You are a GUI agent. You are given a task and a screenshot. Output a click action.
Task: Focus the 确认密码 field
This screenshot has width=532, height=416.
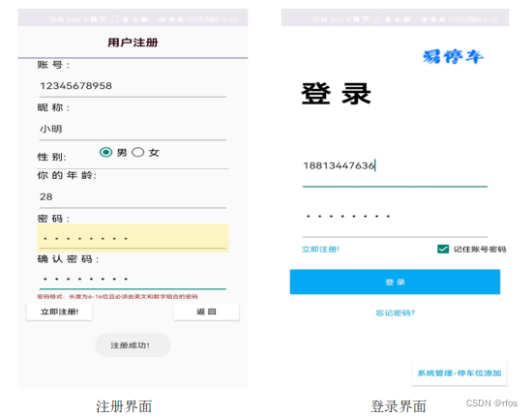point(133,279)
